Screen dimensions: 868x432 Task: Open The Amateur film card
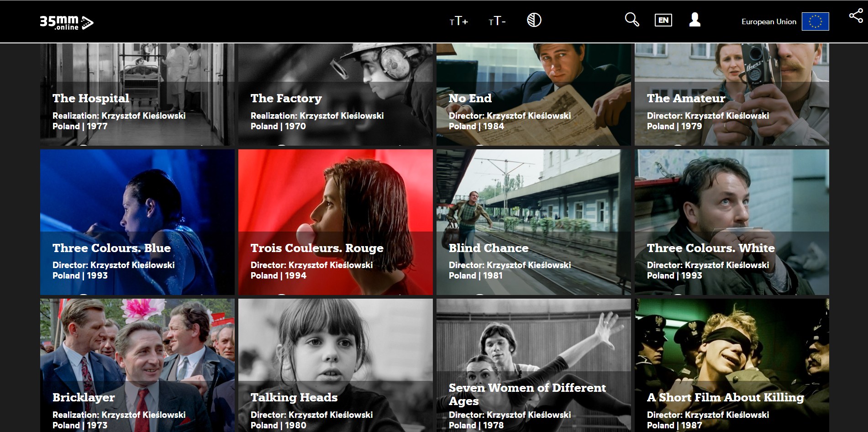tap(732, 95)
